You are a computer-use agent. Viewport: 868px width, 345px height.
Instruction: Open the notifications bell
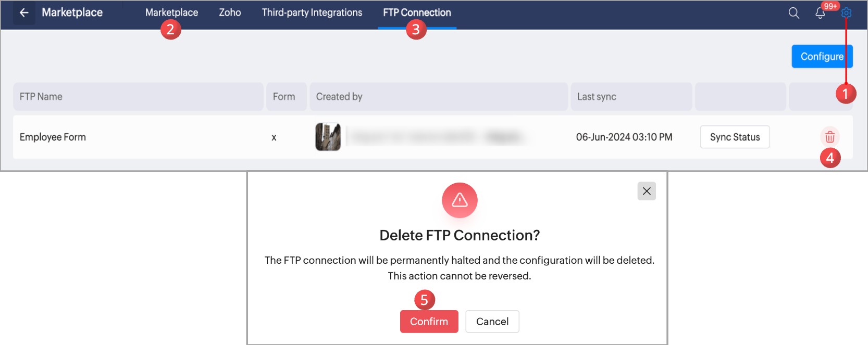pos(820,14)
